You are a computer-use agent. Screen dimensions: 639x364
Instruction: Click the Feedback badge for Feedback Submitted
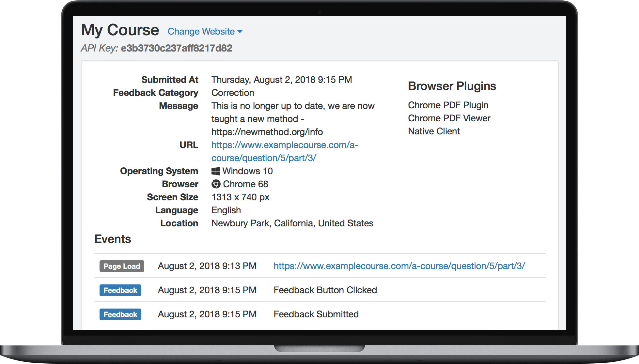coord(120,314)
